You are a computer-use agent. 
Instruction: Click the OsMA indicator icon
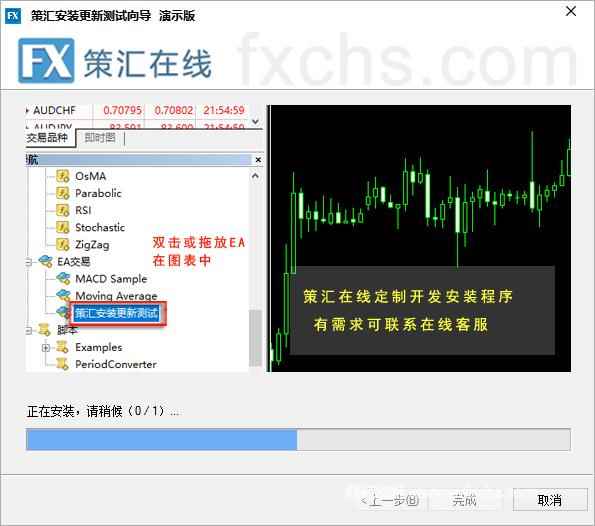[63, 176]
